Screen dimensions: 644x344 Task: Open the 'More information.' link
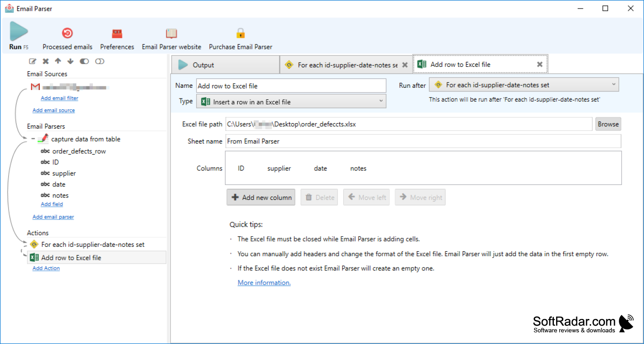coord(264,283)
